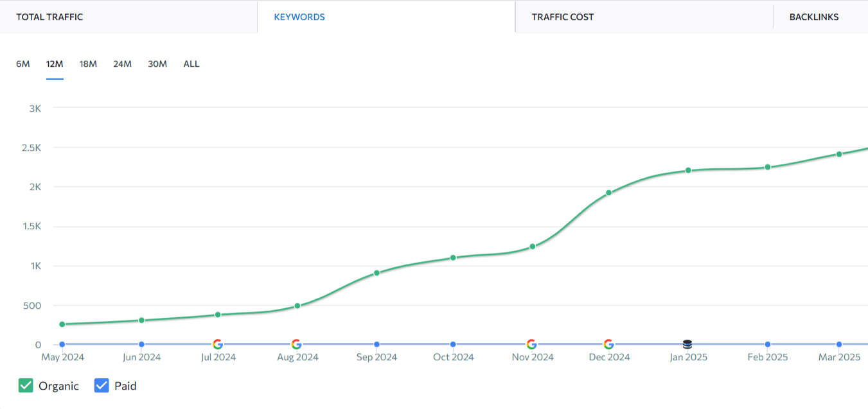
Task: Open the Keywords tab
Action: coord(299,17)
